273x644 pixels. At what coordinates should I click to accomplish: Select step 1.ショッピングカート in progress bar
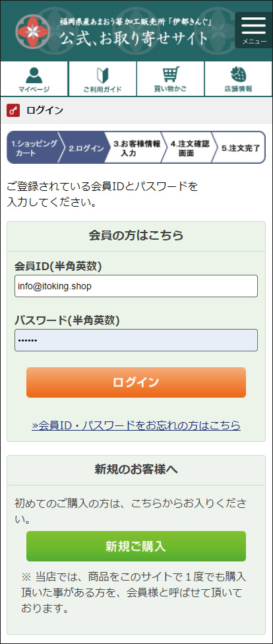click(x=34, y=147)
